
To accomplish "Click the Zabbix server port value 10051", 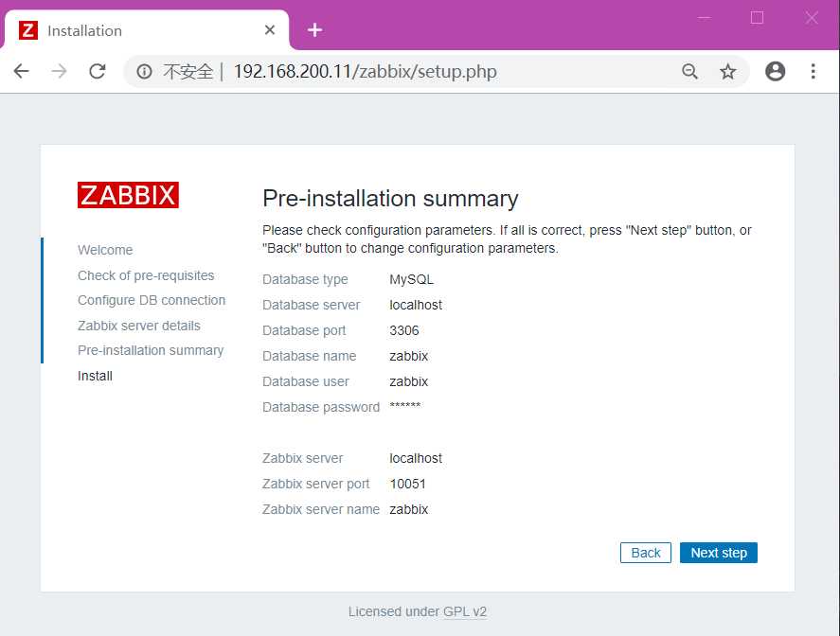I will (x=407, y=484).
